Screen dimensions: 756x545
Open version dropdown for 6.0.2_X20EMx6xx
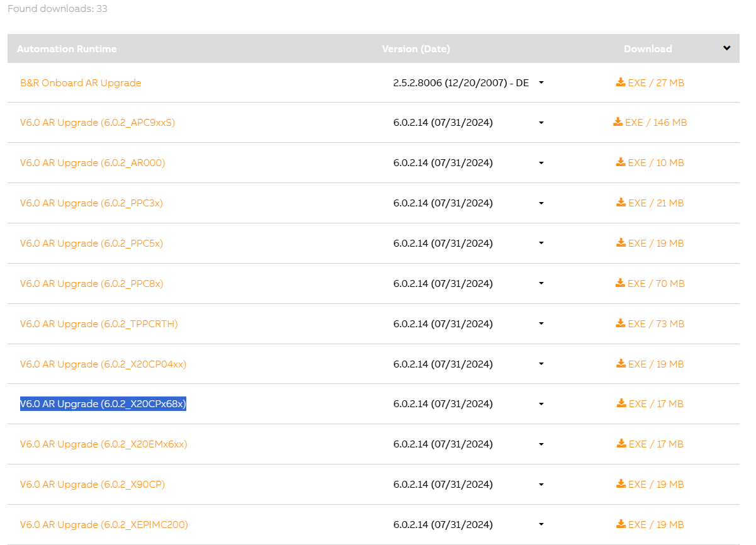tap(541, 444)
